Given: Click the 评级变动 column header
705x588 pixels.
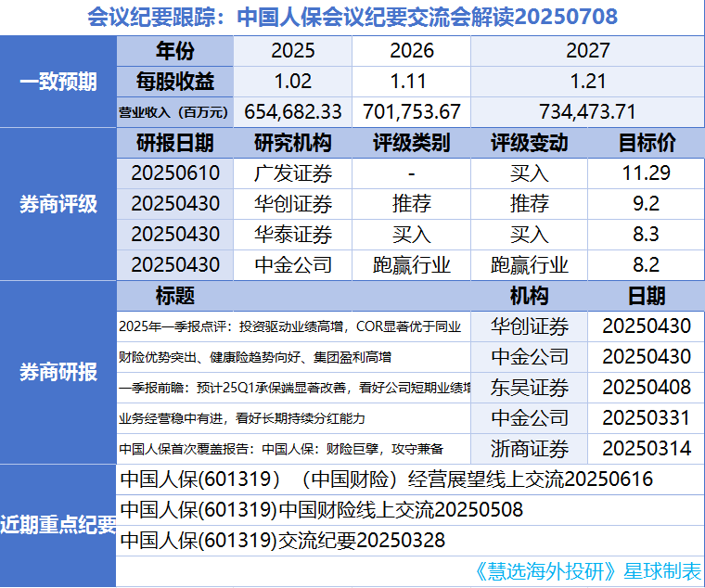Looking at the screenshot, I should tap(529, 143).
